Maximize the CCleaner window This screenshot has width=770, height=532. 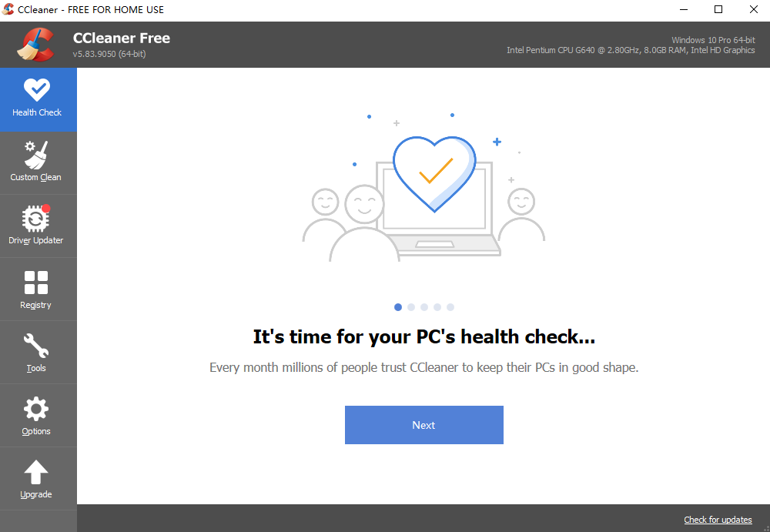point(718,9)
